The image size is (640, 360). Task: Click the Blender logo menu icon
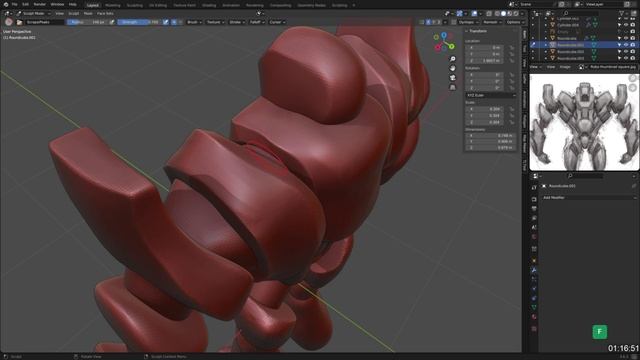pyautogui.click(x=6, y=4)
